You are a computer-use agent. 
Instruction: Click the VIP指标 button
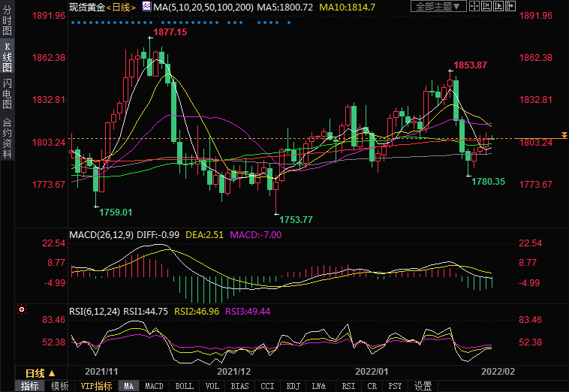click(96, 386)
